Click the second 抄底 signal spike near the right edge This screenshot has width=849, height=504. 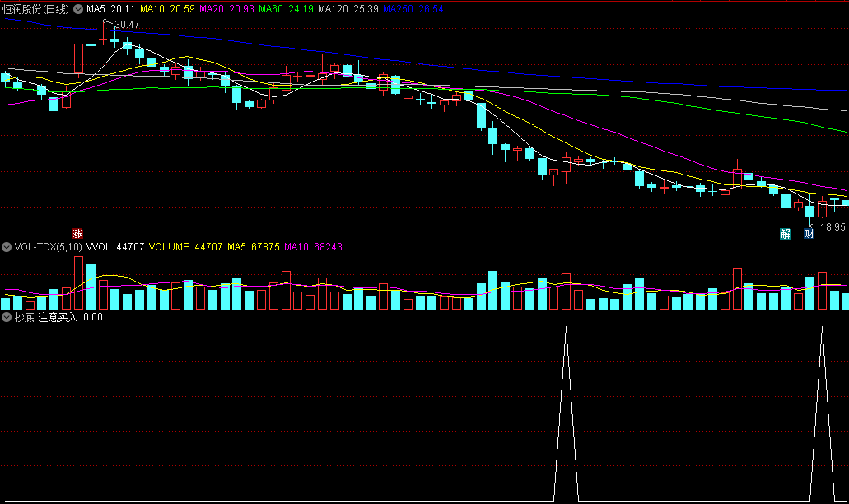coord(823,413)
